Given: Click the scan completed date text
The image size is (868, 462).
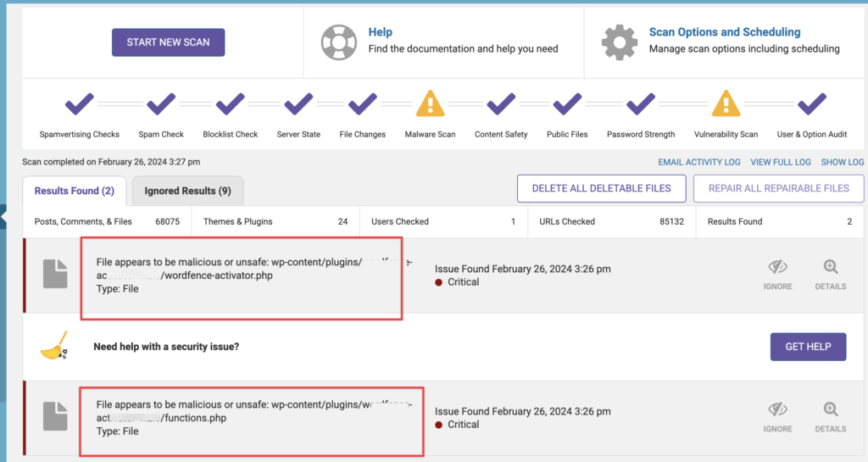Looking at the screenshot, I should (111, 162).
